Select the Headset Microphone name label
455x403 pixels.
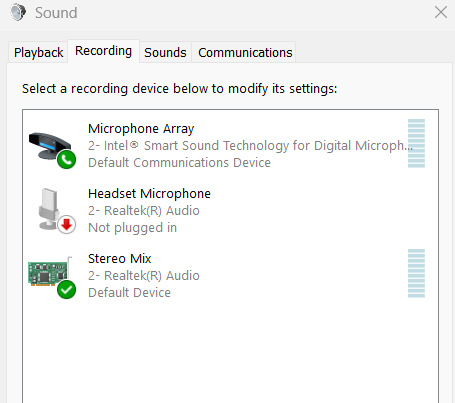coord(149,194)
